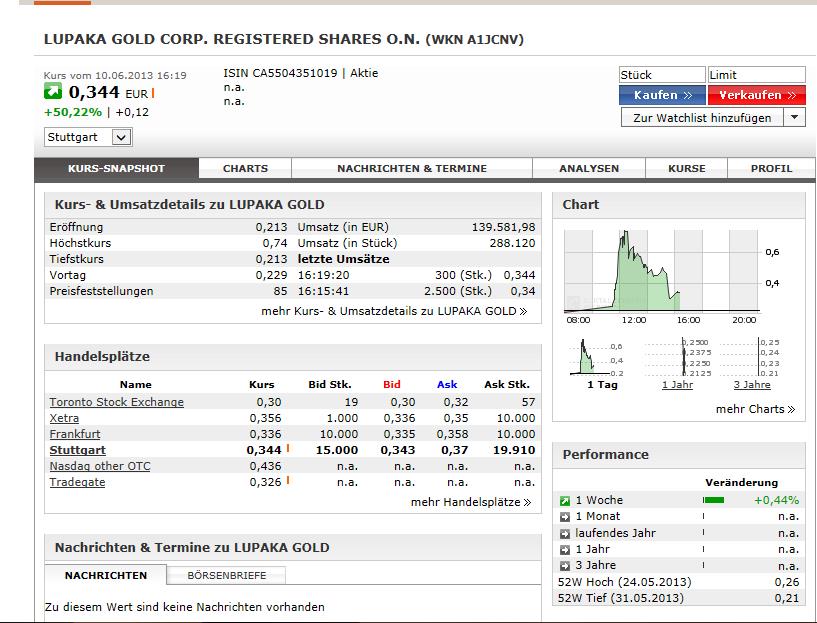Open the 1 Jahr mini chart thumbnail
Viewport: 817px width, 623px height.
click(677, 358)
